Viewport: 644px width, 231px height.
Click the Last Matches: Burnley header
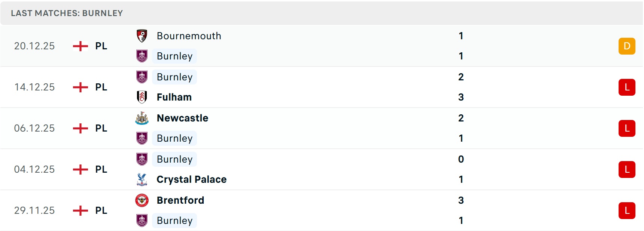pos(67,13)
